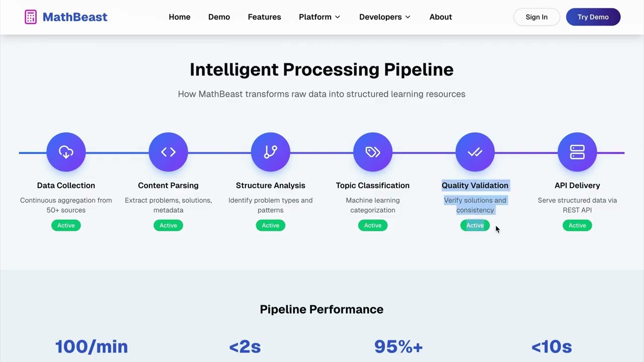Click the MathBeast calculator logo icon
The height and width of the screenshot is (362, 644).
pos(31,17)
